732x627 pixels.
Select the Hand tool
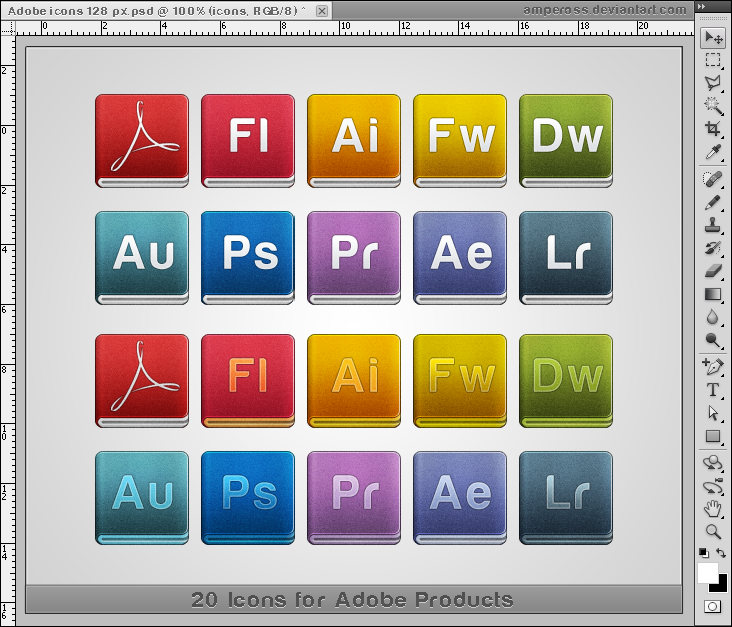click(x=713, y=508)
